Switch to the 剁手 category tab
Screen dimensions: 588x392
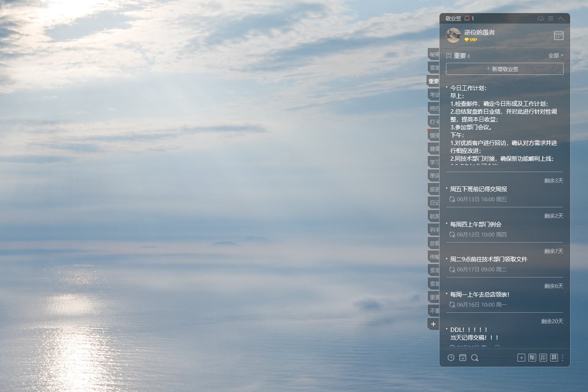click(433, 230)
